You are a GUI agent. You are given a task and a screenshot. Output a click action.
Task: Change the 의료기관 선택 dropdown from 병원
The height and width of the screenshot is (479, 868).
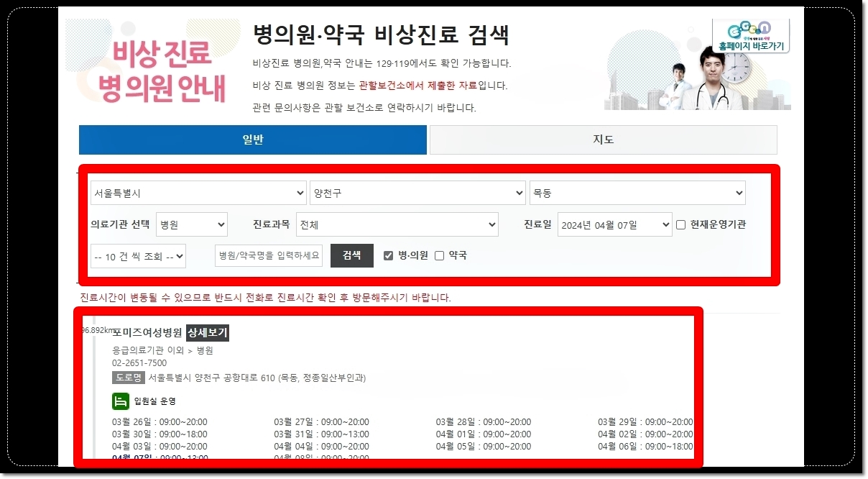(x=192, y=224)
